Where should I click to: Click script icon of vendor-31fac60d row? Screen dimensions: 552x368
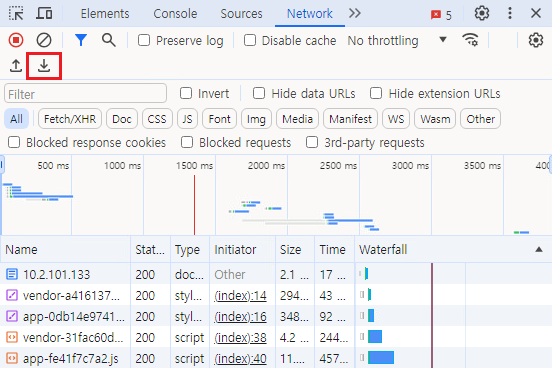point(12,337)
